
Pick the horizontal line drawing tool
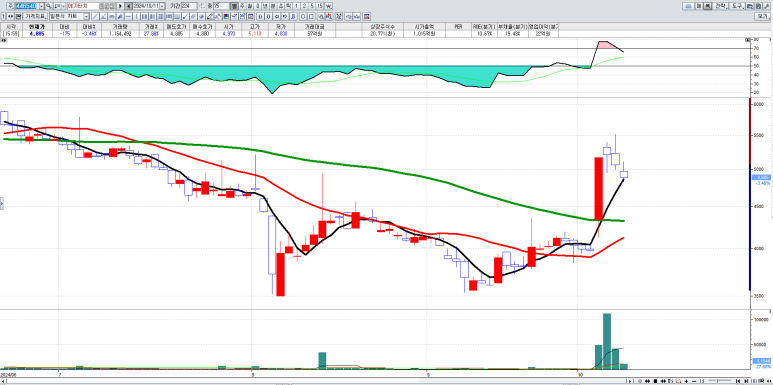coord(128,16)
